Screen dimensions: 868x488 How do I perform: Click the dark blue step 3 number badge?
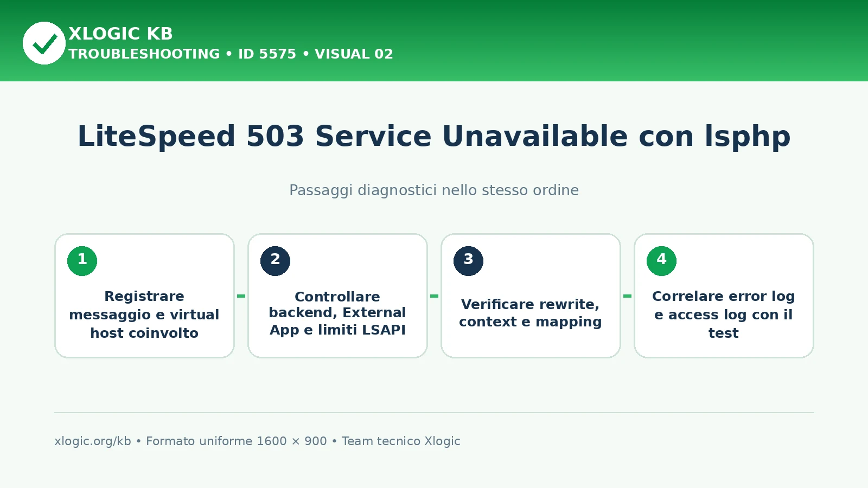[468, 261]
